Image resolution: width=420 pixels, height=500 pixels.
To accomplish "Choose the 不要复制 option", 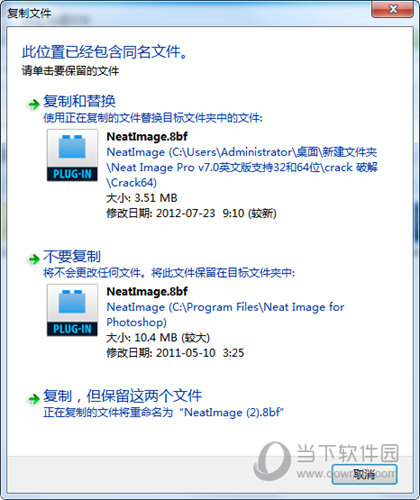I will click(72, 256).
